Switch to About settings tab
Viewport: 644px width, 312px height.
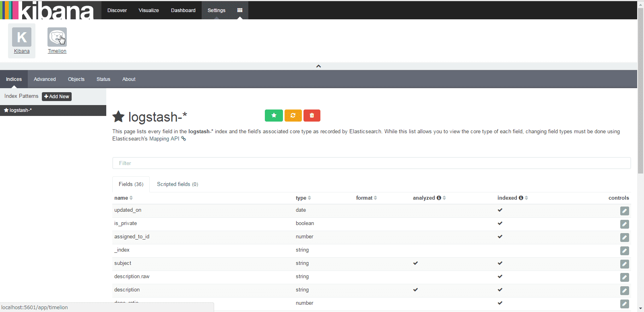click(129, 79)
